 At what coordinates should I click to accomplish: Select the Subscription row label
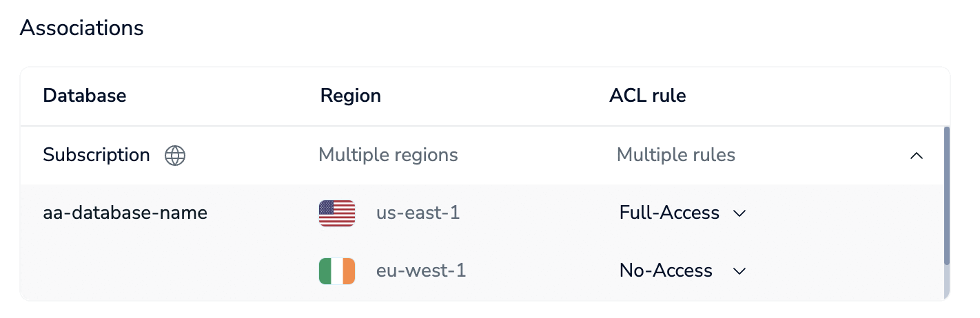[96, 156]
